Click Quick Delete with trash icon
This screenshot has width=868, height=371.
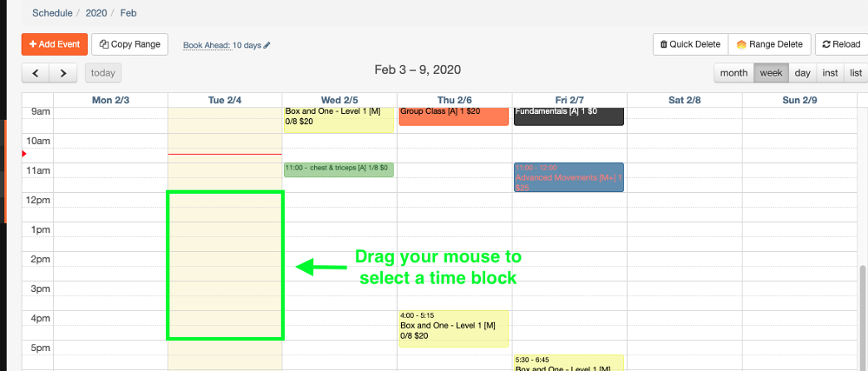pyautogui.click(x=690, y=44)
